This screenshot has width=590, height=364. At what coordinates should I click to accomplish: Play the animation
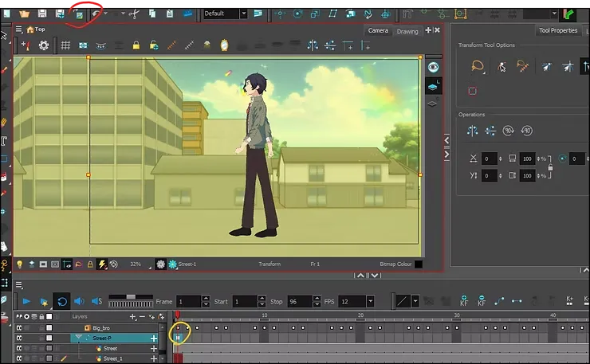(26, 302)
